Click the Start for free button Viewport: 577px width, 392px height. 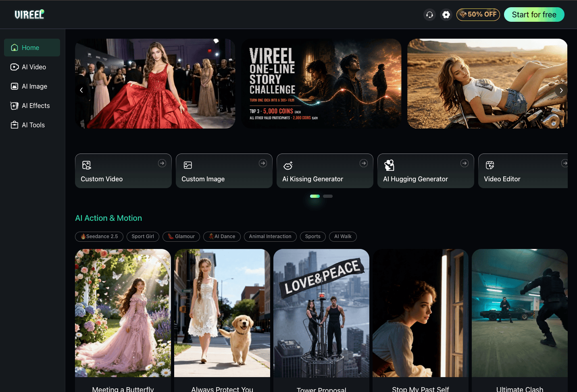coord(534,15)
